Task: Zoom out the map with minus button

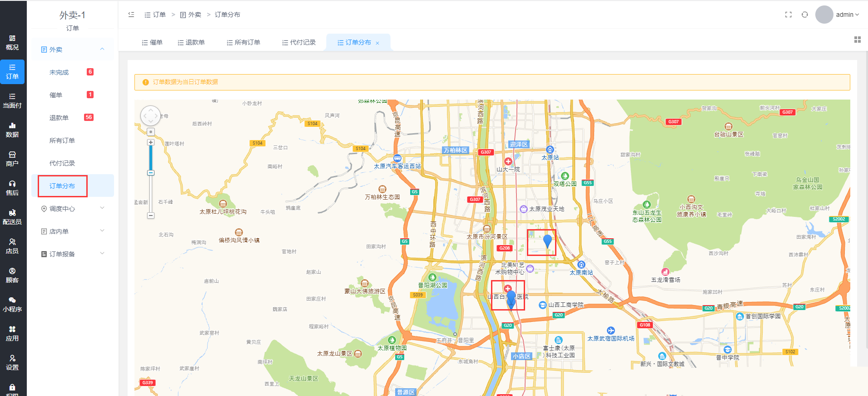Action: pyautogui.click(x=151, y=216)
